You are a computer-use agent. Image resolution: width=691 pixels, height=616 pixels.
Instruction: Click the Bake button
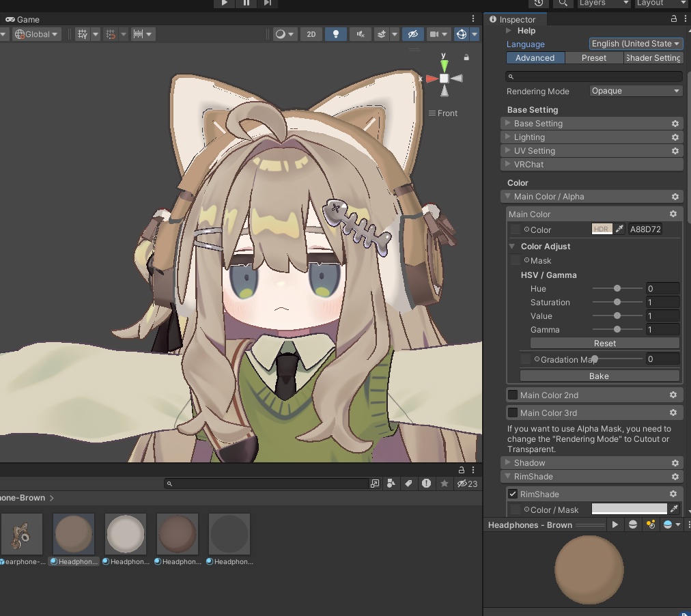600,376
